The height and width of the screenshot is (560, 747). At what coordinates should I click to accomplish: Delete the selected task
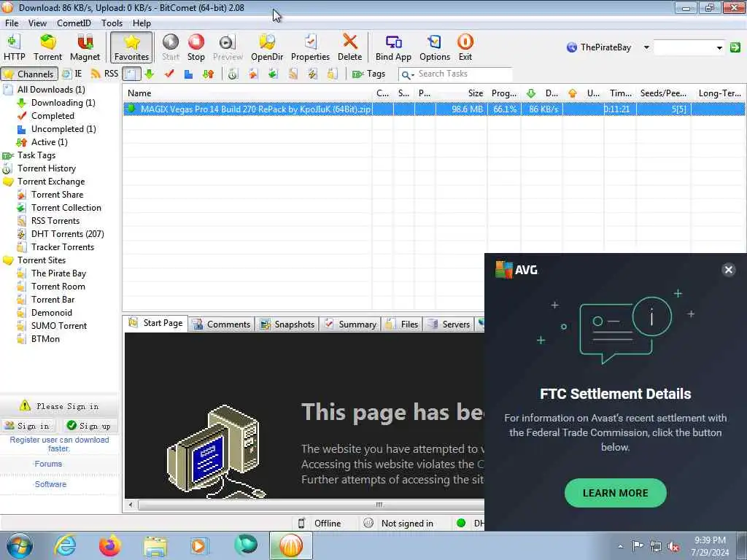point(349,47)
